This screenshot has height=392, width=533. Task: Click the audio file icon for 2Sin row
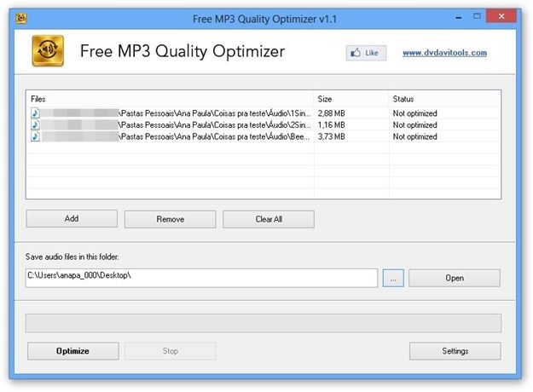pos(35,124)
